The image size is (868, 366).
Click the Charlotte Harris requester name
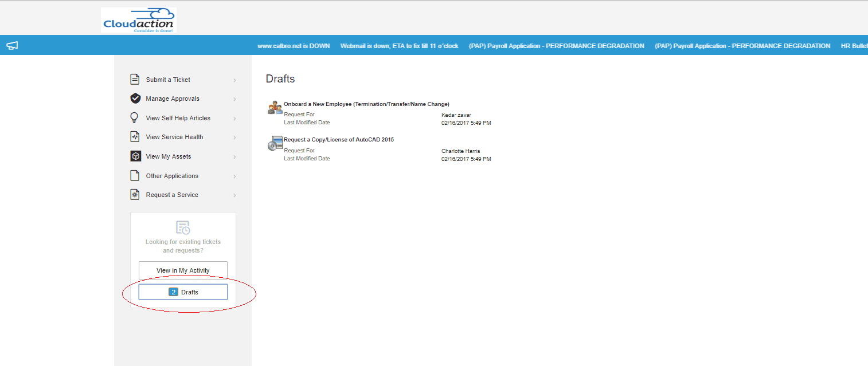point(461,151)
